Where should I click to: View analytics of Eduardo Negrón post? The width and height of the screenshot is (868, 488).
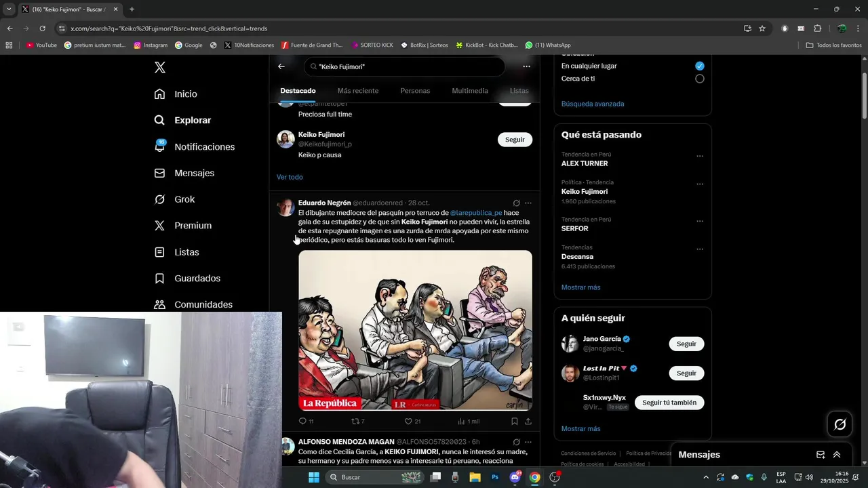(x=468, y=422)
